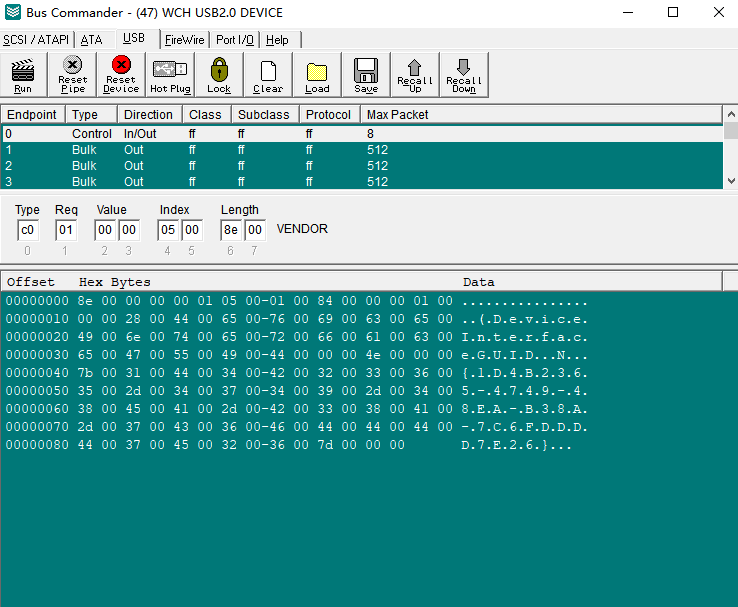
Task: Select endpoint 0 Control row
Action: click(x=362, y=134)
